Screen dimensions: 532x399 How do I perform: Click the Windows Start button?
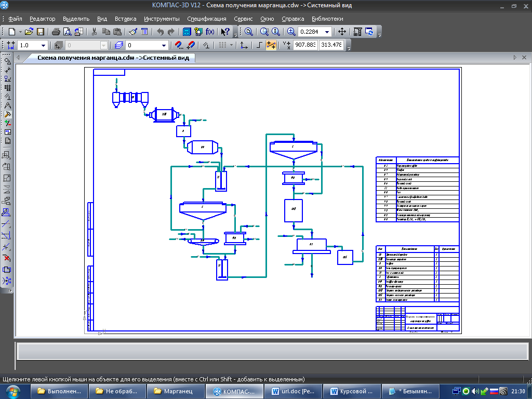12,392
